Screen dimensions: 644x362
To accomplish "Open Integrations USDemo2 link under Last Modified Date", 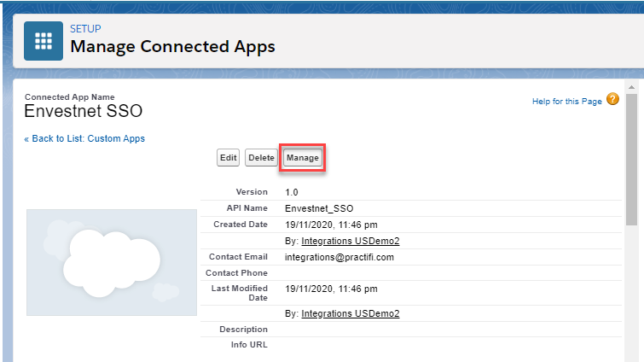I will [351, 313].
